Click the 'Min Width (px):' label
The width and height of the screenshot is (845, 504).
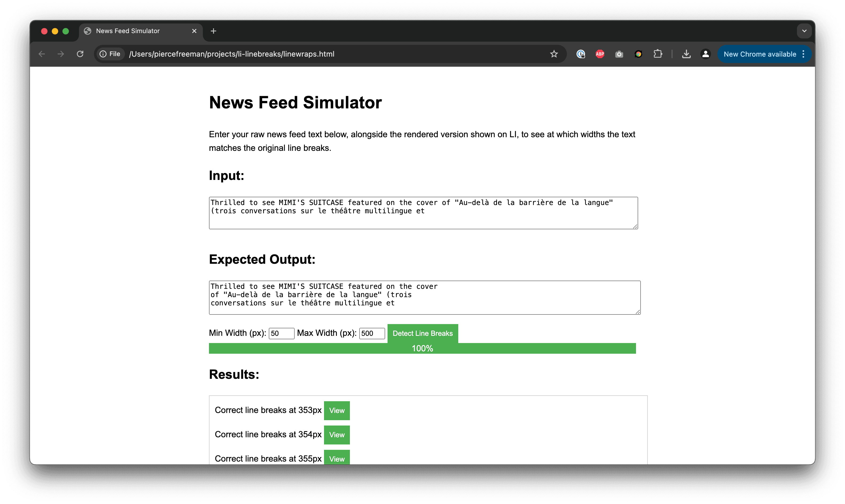[x=238, y=333]
